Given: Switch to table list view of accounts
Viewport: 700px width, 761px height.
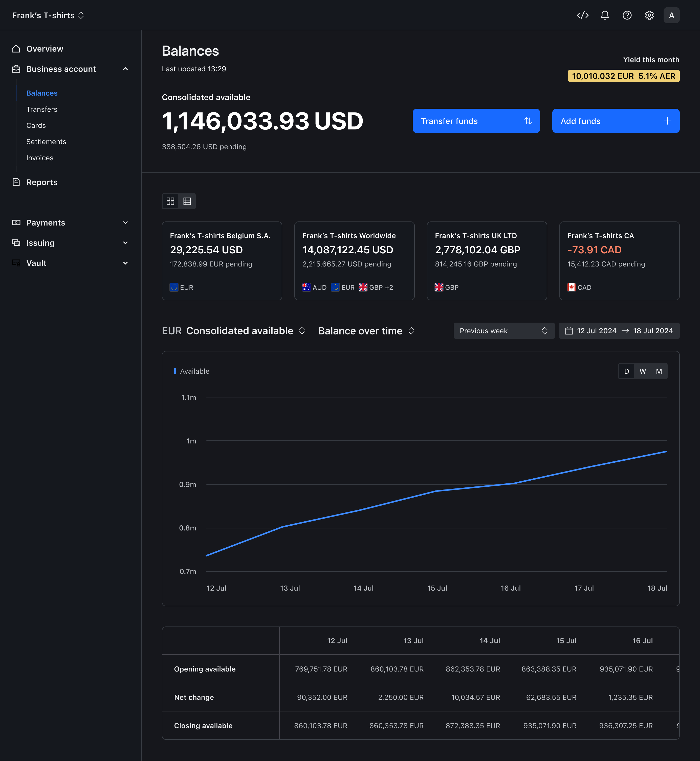Looking at the screenshot, I should pyautogui.click(x=187, y=201).
